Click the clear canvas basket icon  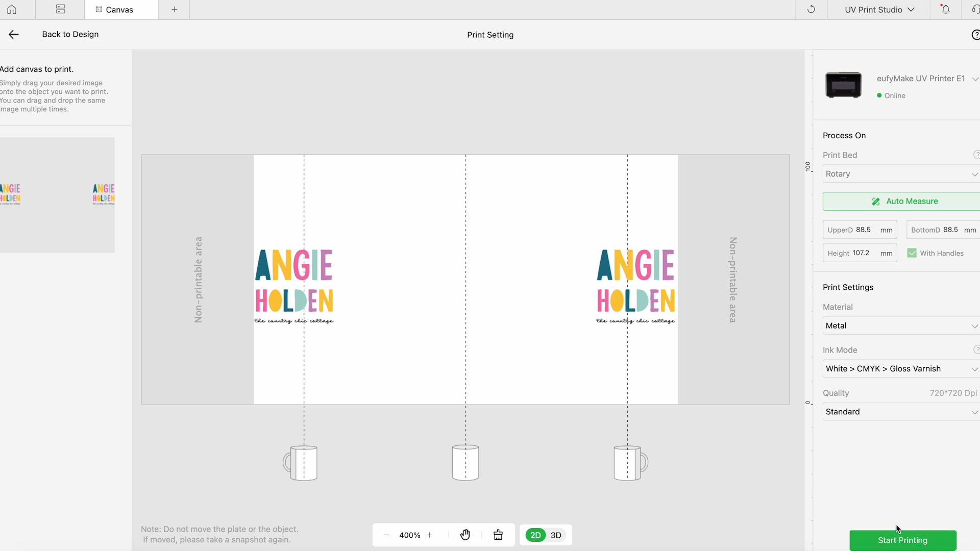click(x=498, y=535)
